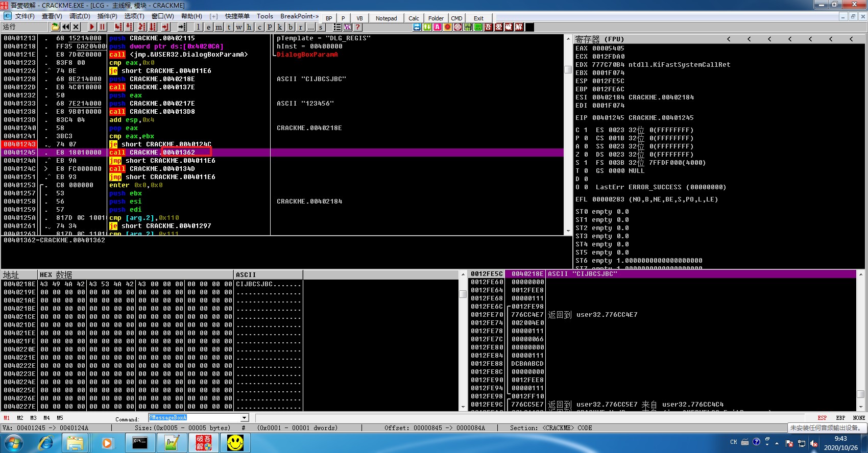
Task: Click the Folder toolbar button
Action: 436,18
